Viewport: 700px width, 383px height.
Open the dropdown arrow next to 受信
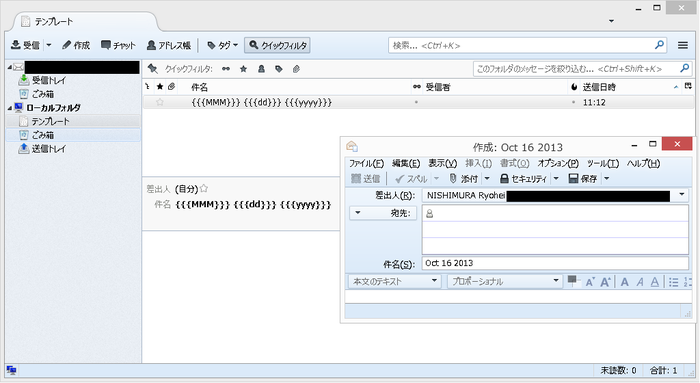click(49, 45)
